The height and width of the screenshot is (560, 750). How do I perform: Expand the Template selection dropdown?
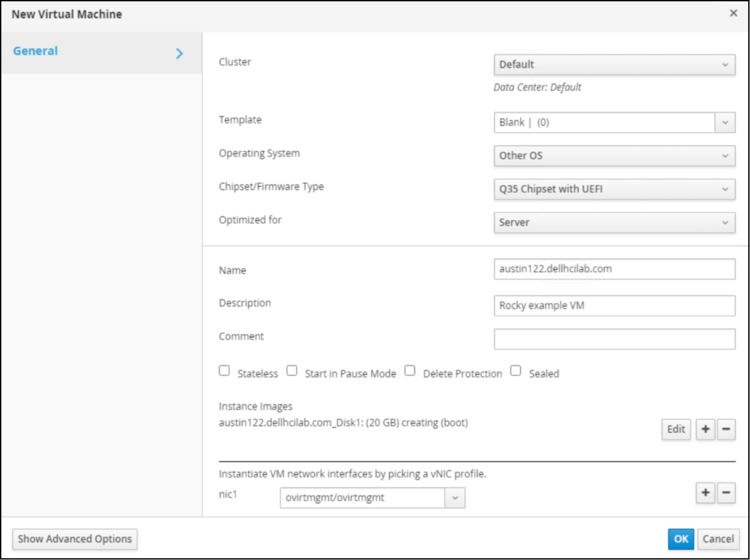click(x=725, y=122)
